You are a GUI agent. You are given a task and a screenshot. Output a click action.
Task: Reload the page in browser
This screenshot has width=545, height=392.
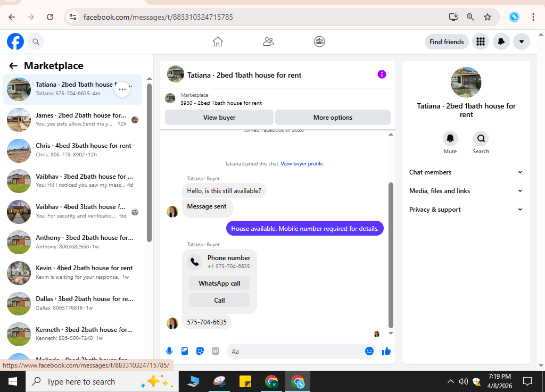[50, 17]
